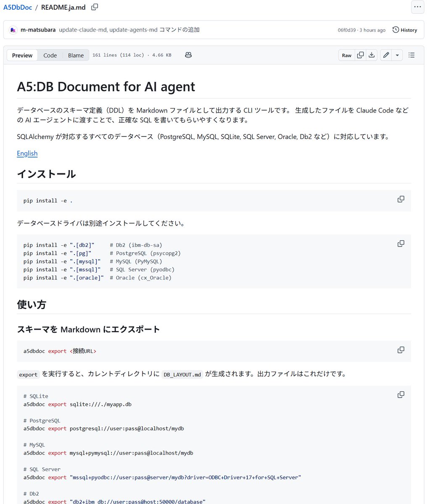Copy the database driver install commands
The height and width of the screenshot is (504, 427).
[x=401, y=244]
